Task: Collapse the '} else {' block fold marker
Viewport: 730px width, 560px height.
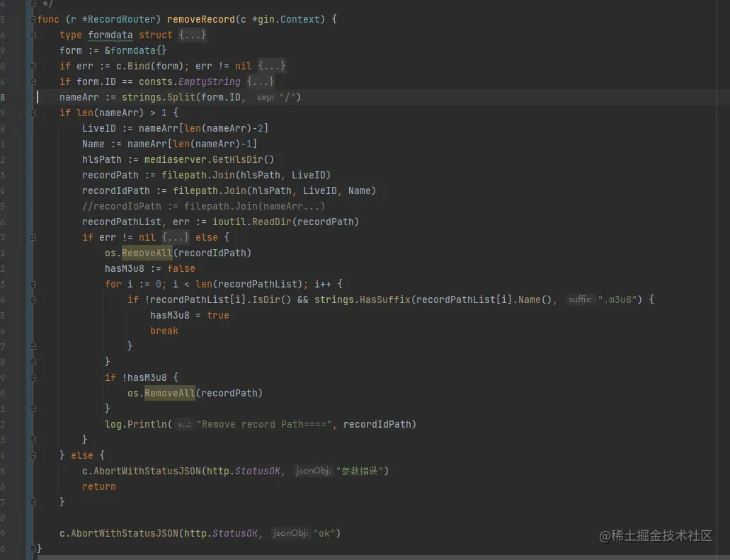Action: 33,455
